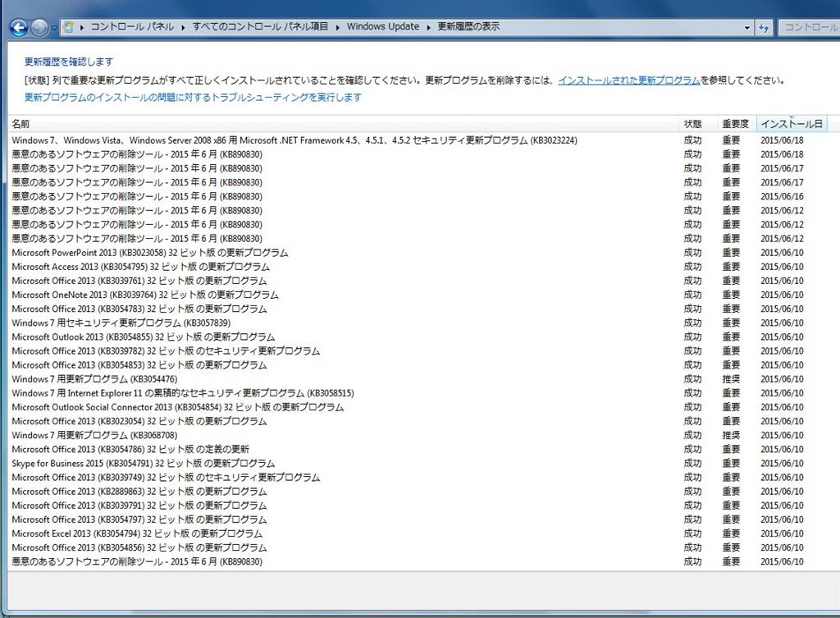Expand the arrow after Windows Update breadcrumb
Viewport: 840px width, 618px height.
tap(428, 27)
